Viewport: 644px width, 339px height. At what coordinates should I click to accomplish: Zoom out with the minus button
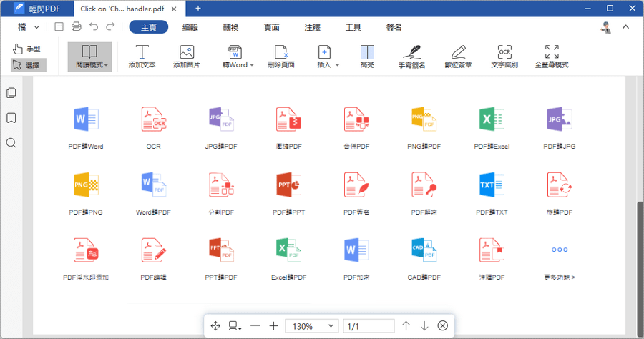[255, 326]
